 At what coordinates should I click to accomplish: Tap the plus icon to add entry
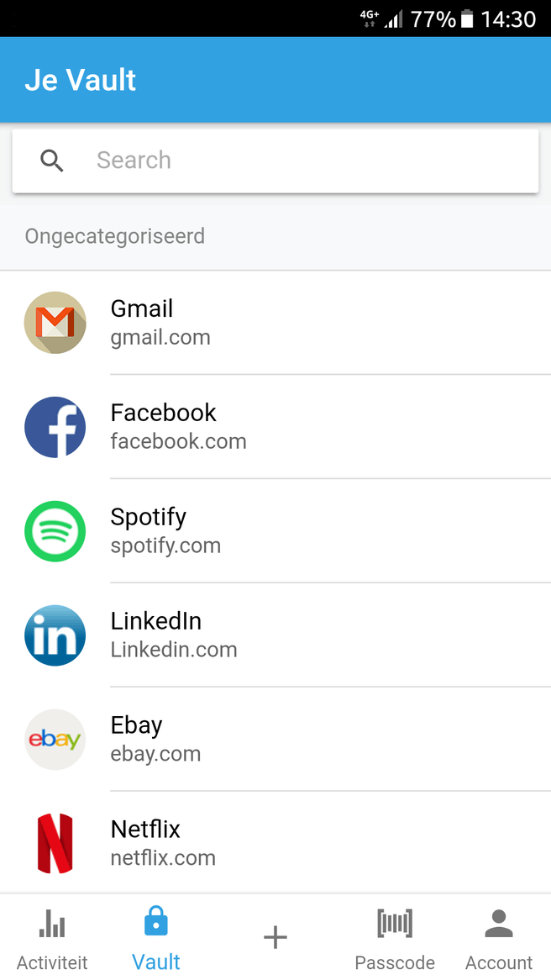click(275, 937)
